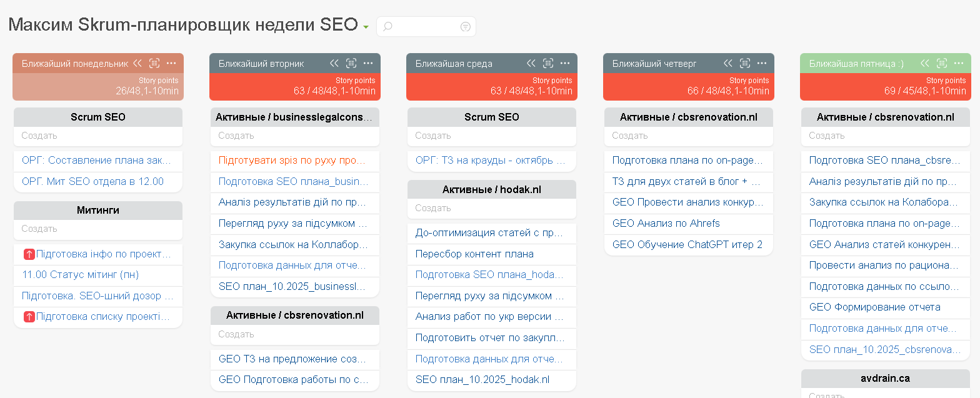Image resolution: width=980 pixels, height=398 pixels.
Task: Click the Митинги group header
Action: [x=98, y=211]
